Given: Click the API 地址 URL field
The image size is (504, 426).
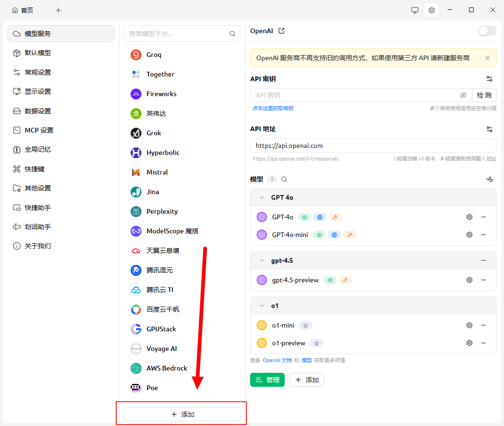Looking at the screenshot, I should tap(373, 146).
